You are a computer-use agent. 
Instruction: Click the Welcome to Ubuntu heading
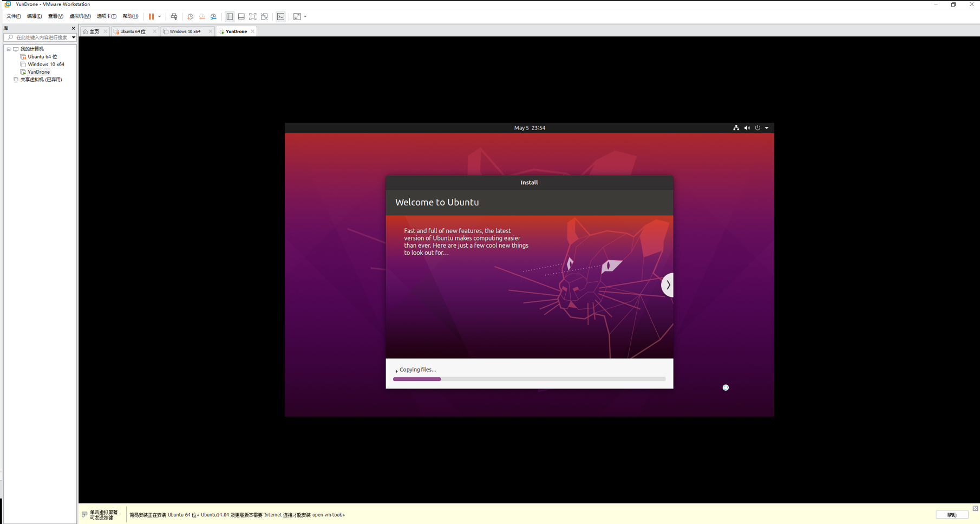pos(437,202)
